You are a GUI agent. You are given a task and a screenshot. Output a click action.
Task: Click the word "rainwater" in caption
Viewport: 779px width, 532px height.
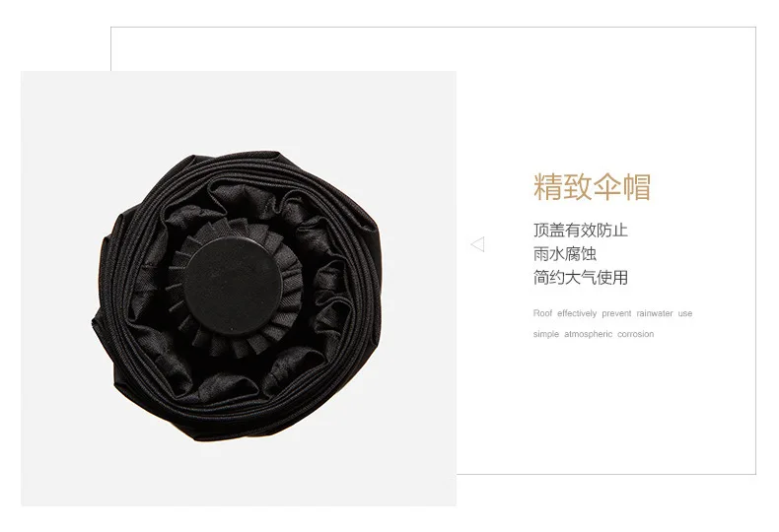coord(655,313)
